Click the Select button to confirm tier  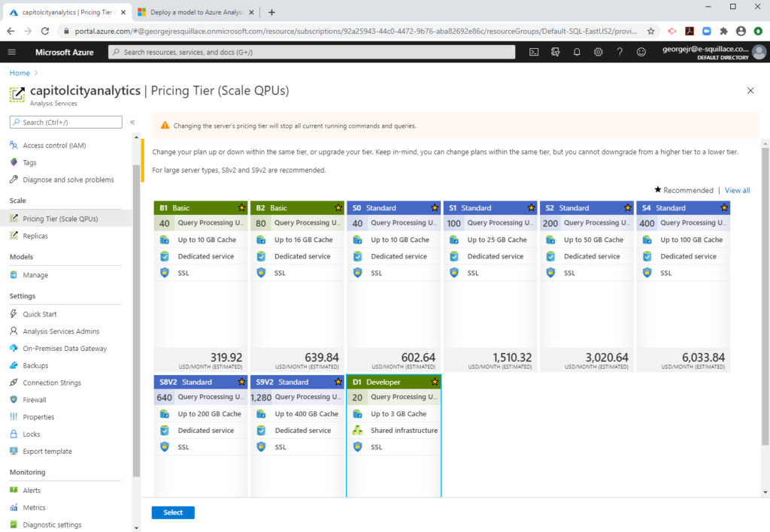(x=172, y=512)
